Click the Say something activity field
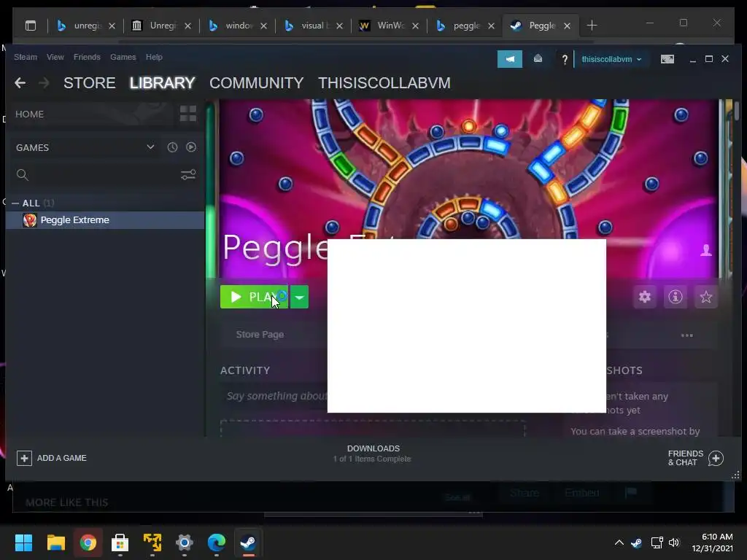Screen dimensions: 747x560 point(276,396)
